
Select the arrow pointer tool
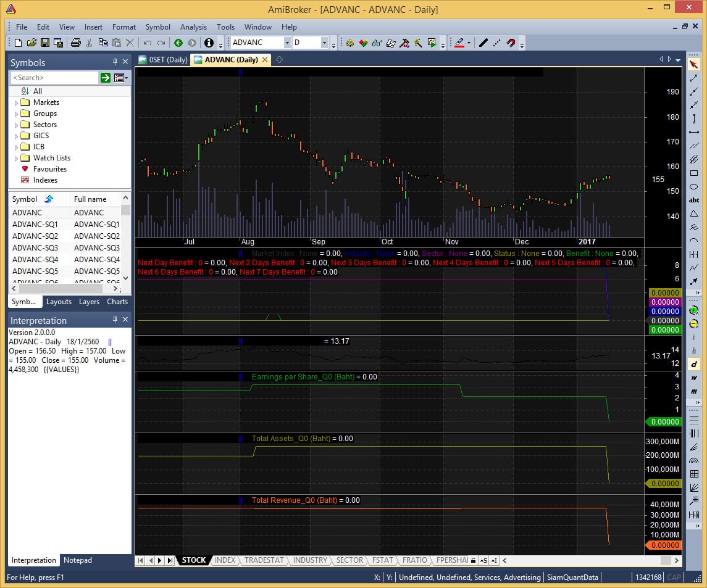(x=694, y=65)
